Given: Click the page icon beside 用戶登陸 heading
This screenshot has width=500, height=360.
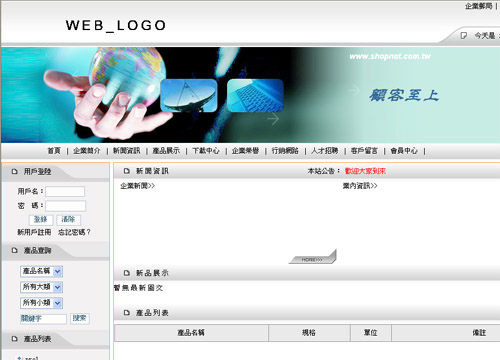Looking at the screenshot, I should [14, 172].
